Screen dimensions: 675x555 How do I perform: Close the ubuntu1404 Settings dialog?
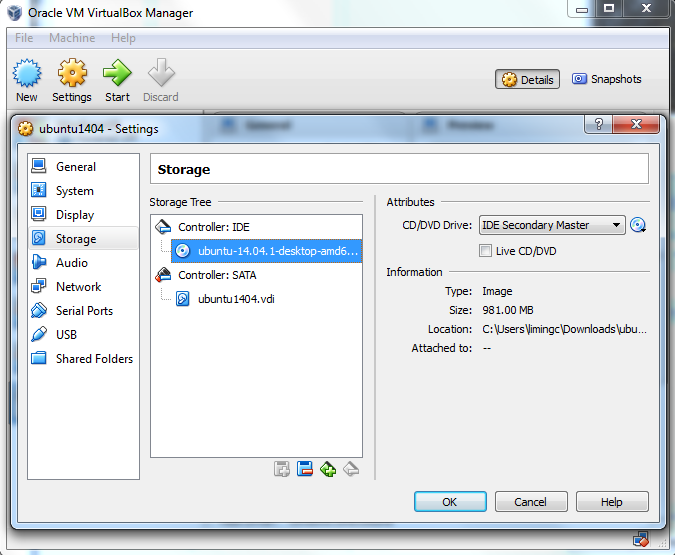click(x=636, y=124)
